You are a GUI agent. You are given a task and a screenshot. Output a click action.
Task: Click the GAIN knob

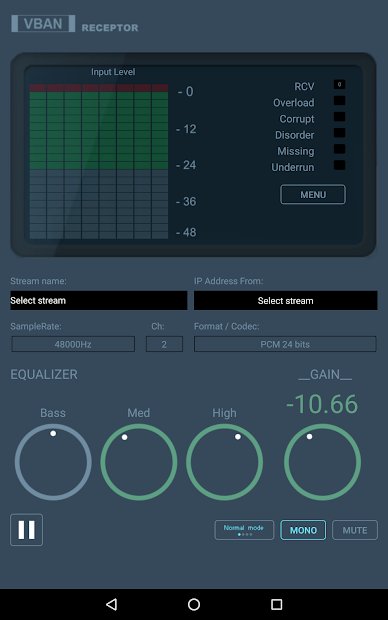coord(322,462)
